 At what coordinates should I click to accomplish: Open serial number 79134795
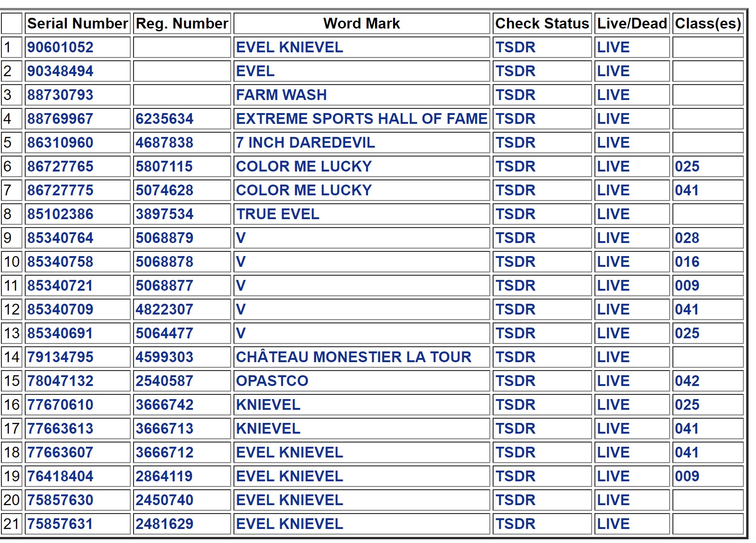click(x=60, y=357)
